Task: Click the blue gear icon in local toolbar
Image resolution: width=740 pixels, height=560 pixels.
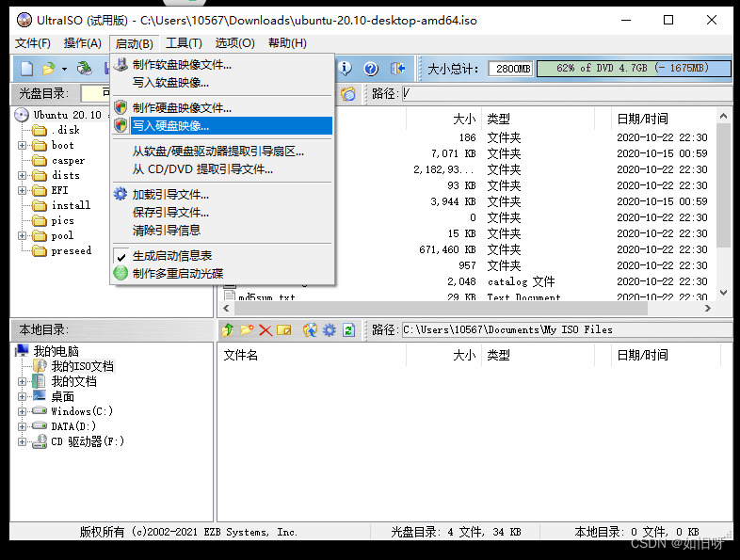Action: click(330, 330)
